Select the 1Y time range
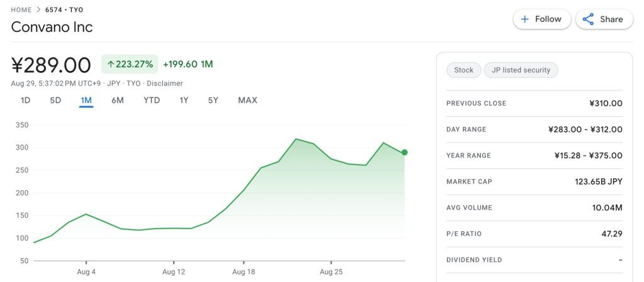 click(184, 100)
